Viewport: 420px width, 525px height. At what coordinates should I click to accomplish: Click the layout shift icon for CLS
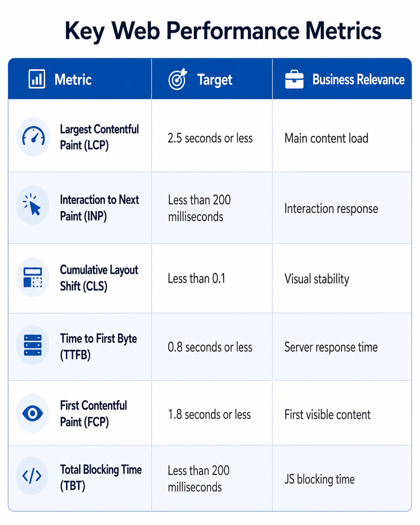point(33,277)
